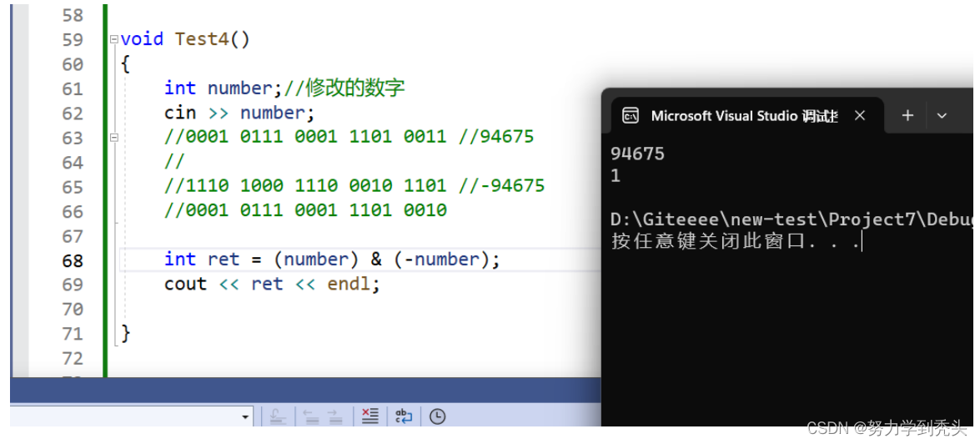Click the console output value '1'
This screenshot has height=444, width=980.
[616, 176]
